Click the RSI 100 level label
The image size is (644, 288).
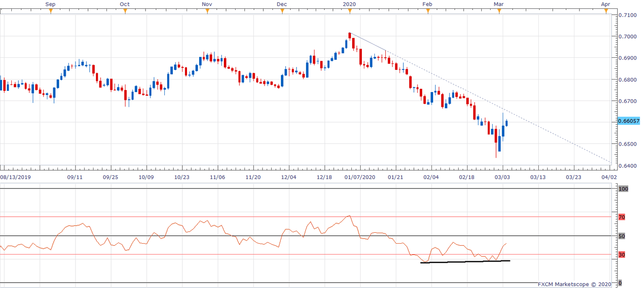point(623,189)
